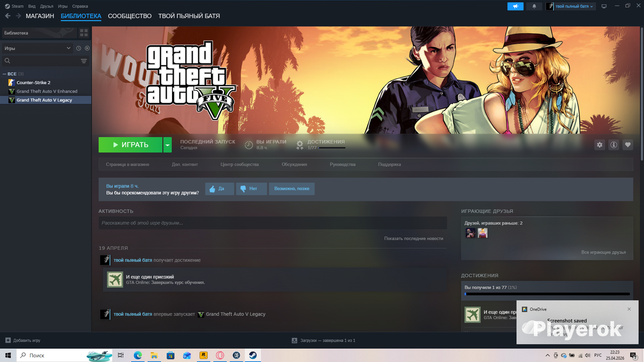
Task: Go back with the left arrow
Action: (8, 16)
